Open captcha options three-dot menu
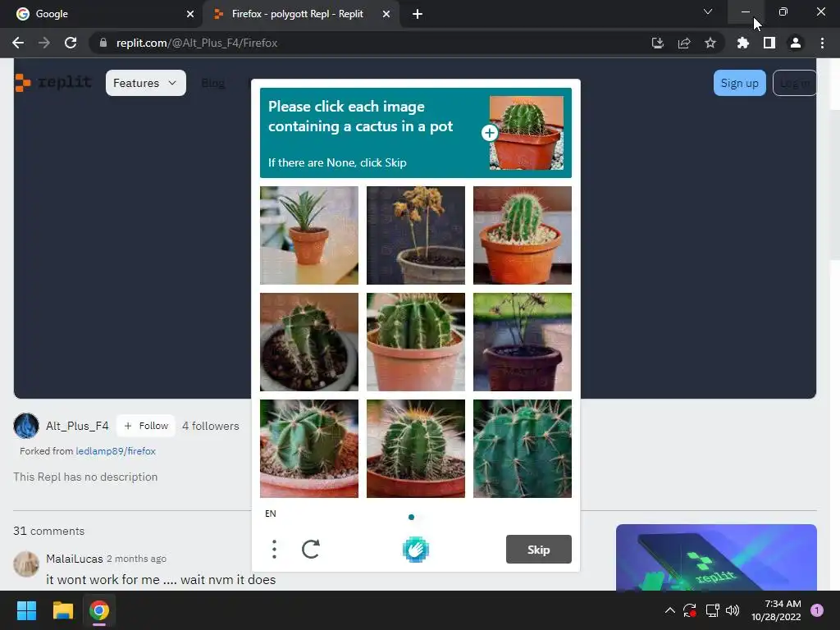This screenshot has width=840, height=630. (274, 549)
